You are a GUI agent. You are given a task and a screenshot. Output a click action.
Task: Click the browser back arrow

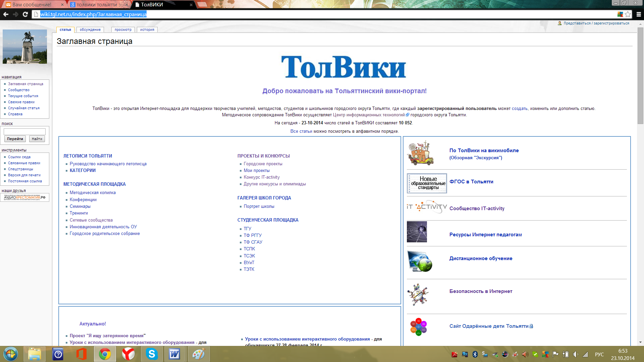pos(6,14)
